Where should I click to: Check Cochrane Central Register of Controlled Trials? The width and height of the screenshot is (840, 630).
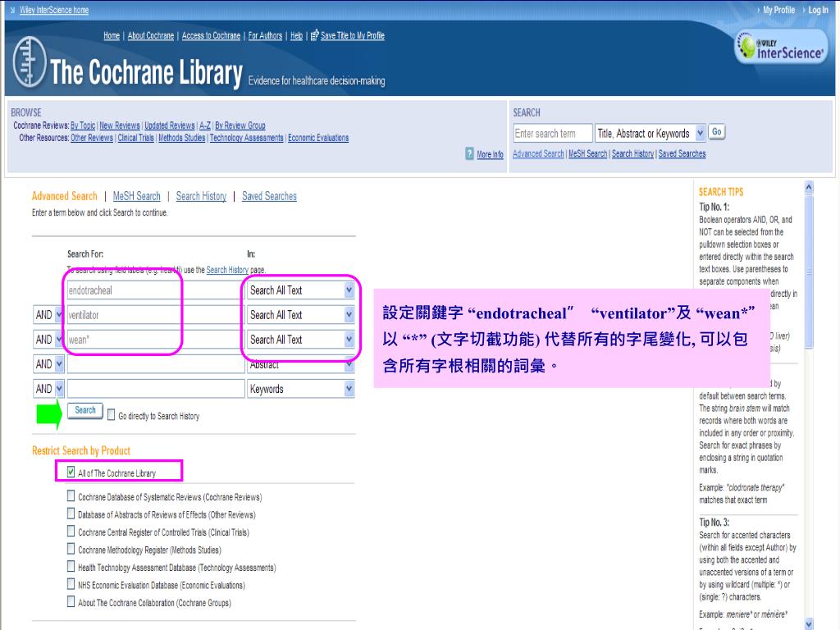(x=71, y=532)
